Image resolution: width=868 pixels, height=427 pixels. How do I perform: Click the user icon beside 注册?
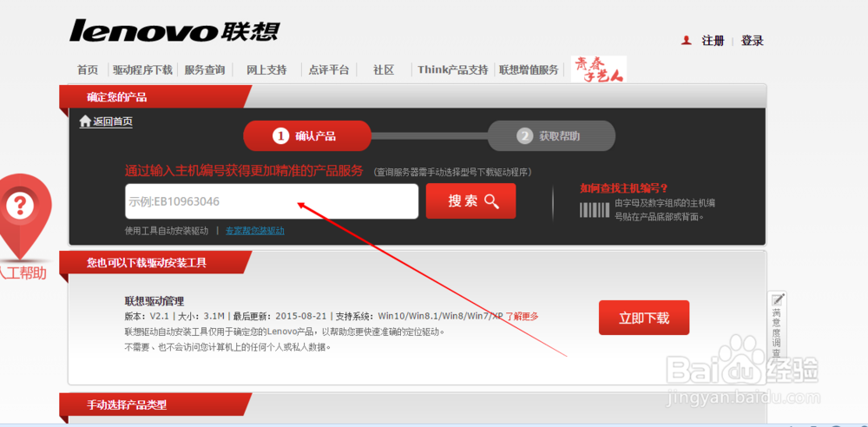click(x=687, y=41)
